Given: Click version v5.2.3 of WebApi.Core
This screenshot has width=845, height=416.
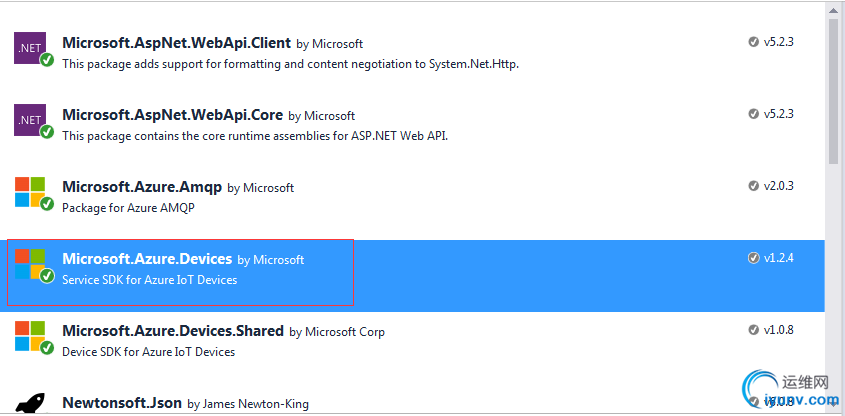Looking at the screenshot, I should (778, 114).
